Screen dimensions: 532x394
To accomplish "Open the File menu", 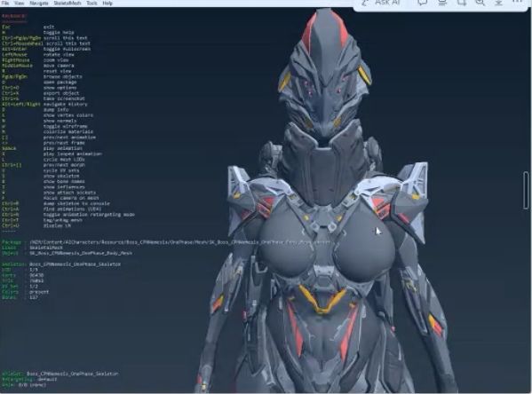I will point(5,3).
